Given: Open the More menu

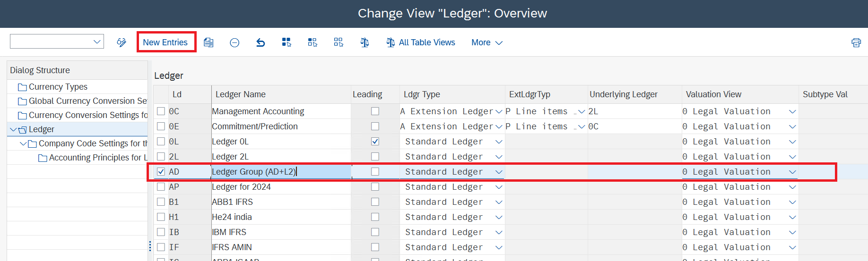Looking at the screenshot, I should (486, 42).
